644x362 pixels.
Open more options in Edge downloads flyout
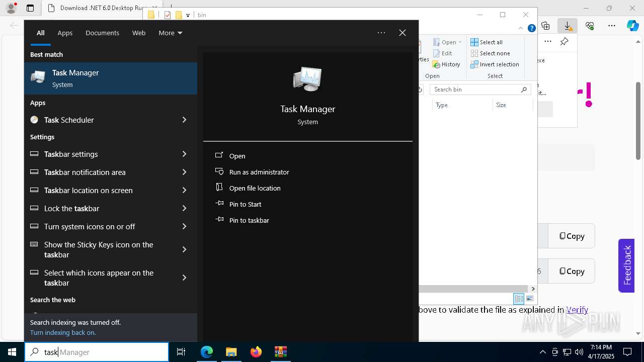point(548,42)
